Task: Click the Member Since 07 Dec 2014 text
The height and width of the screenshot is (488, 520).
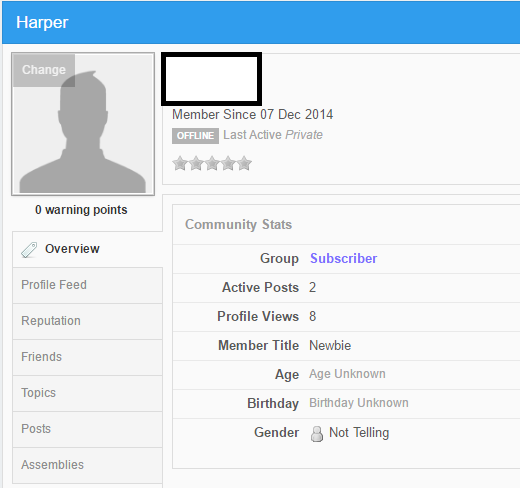Action: tap(252, 115)
